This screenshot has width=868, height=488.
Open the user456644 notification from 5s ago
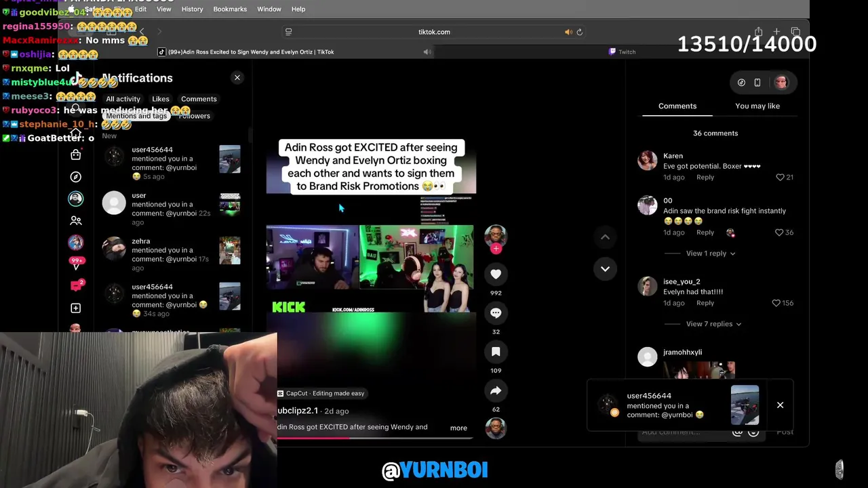coord(172,163)
